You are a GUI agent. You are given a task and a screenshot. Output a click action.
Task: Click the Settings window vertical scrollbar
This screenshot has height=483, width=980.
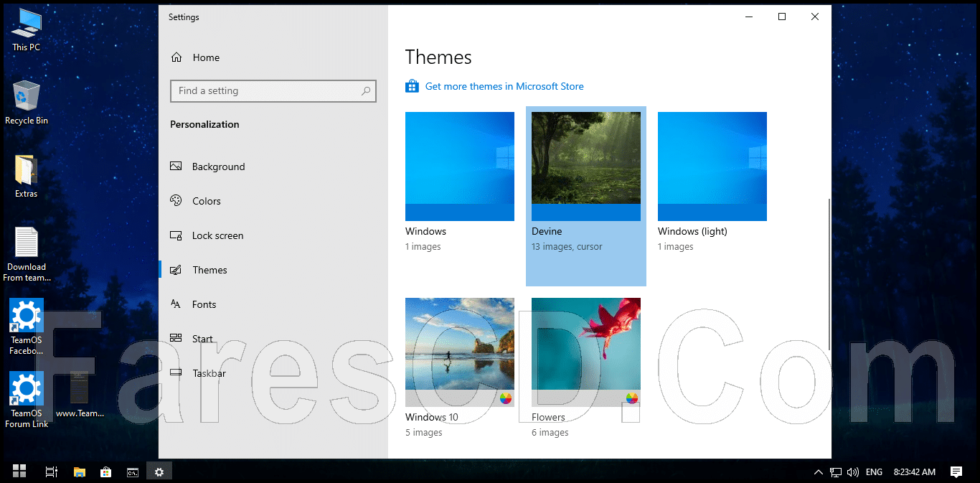point(829,274)
